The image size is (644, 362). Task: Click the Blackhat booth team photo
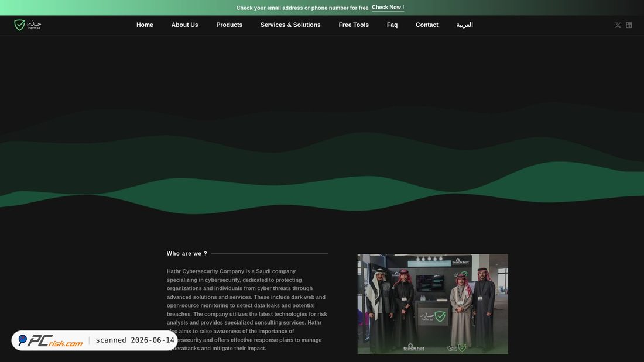click(433, 304)
